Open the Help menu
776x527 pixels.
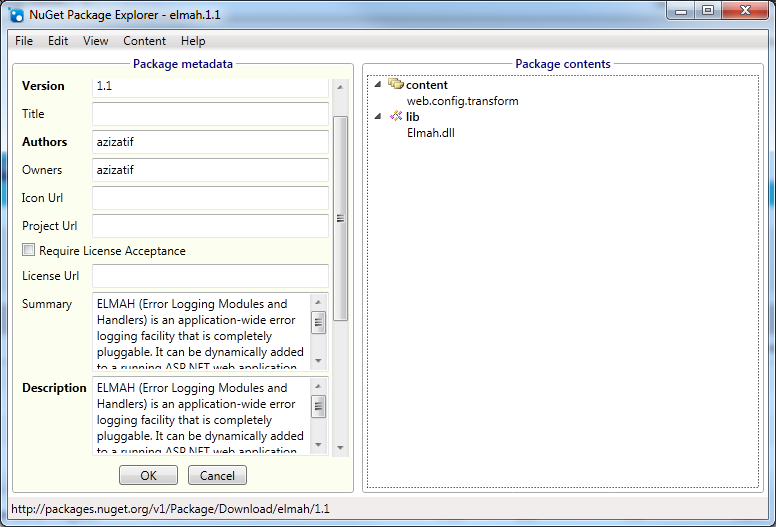193,41
